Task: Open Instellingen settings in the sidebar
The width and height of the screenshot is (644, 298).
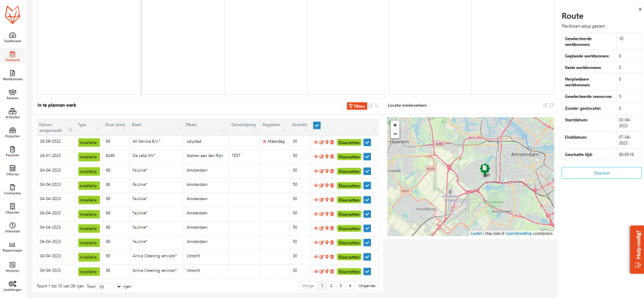Action: pyautogui.click(x=12, y=285)
